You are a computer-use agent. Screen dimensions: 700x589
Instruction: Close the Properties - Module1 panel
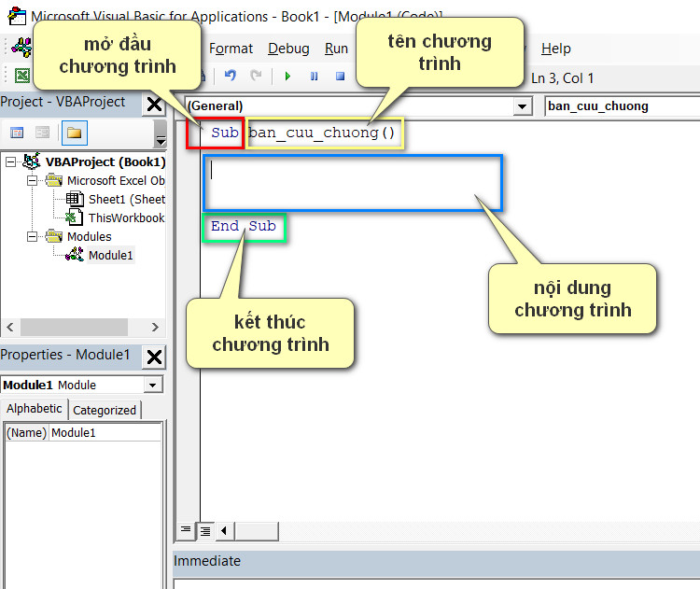154,357
